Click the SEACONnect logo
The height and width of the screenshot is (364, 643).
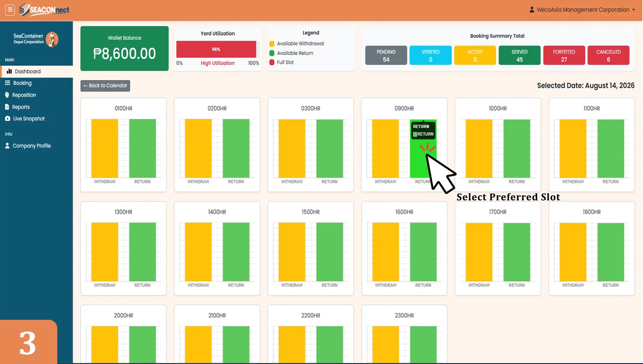(x=44, y=10)
